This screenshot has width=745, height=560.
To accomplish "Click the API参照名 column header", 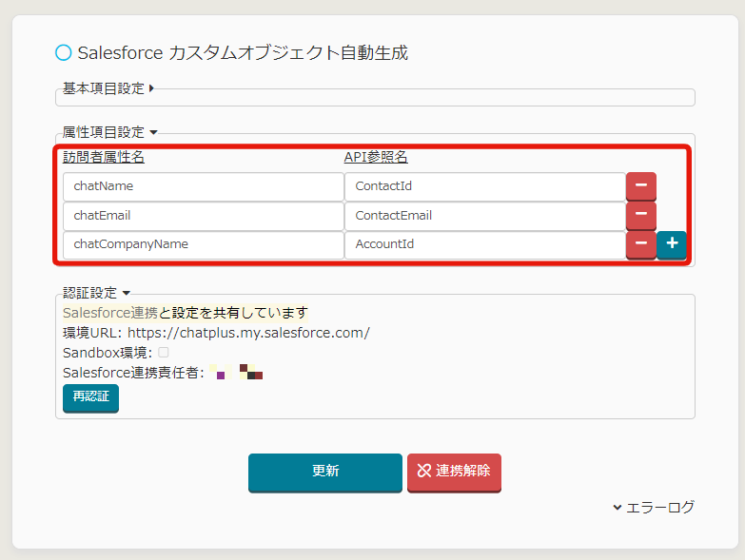I will 376,157.
